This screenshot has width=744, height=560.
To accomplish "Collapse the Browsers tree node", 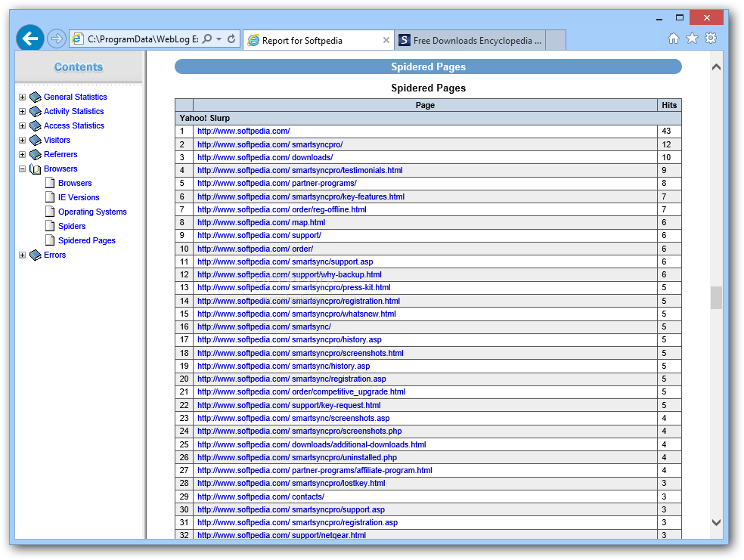I will tap(22, 169).
